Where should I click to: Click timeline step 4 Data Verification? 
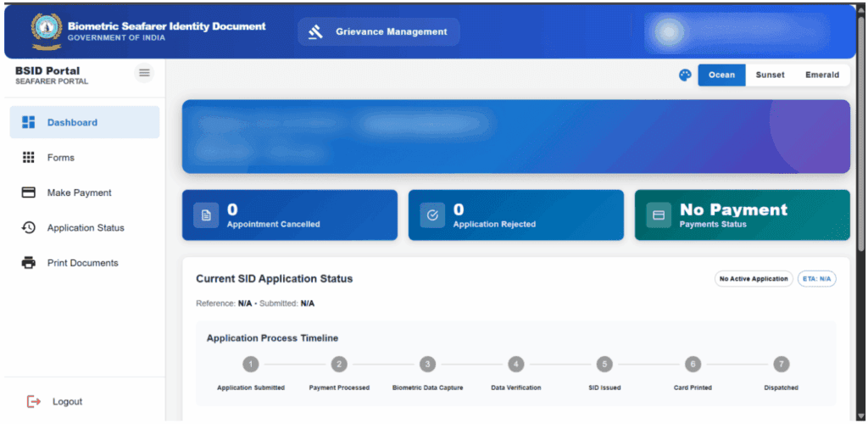coord(516,365)
